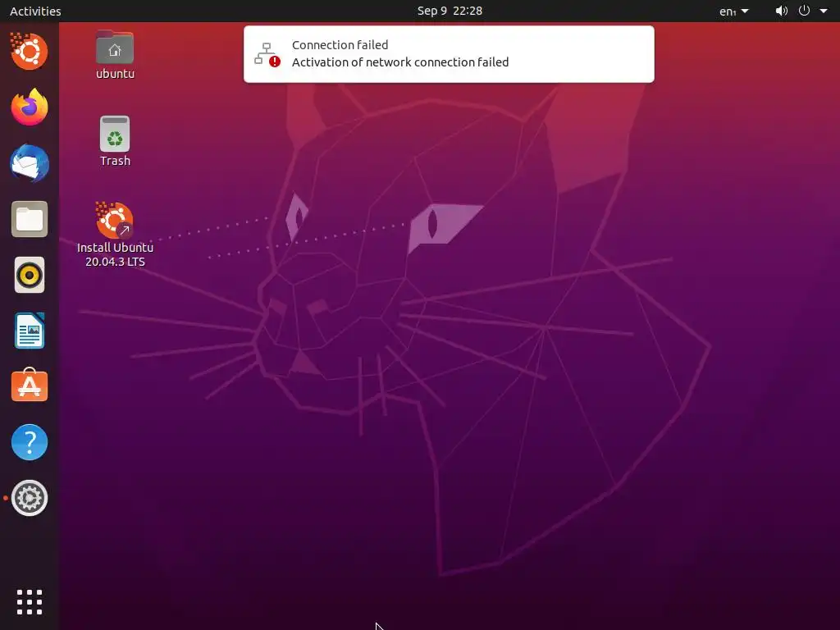Click 'Activation of network connection failed' text
This screenshot has width=840, height=630.
pyautogui.click(x=400, y=62)
